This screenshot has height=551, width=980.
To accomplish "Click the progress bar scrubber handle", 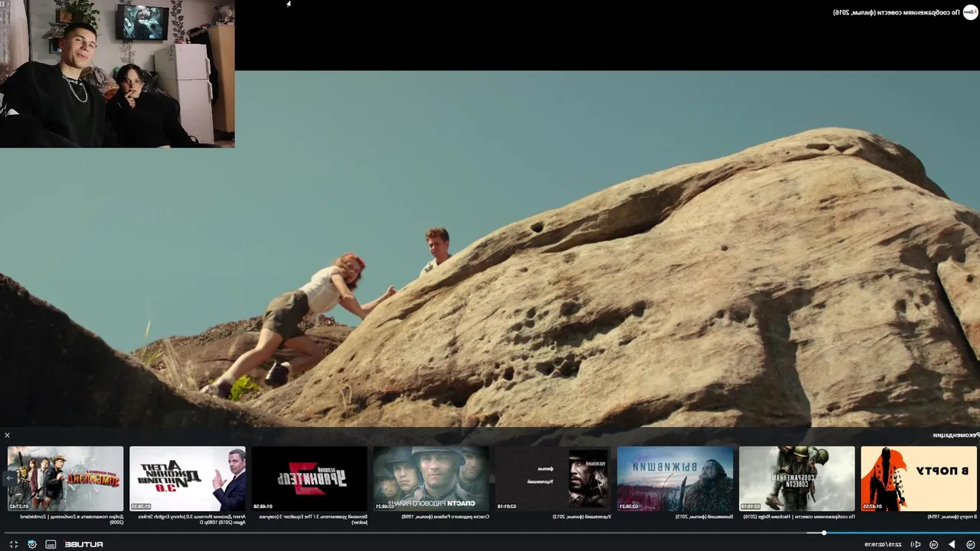I will 824,533.
